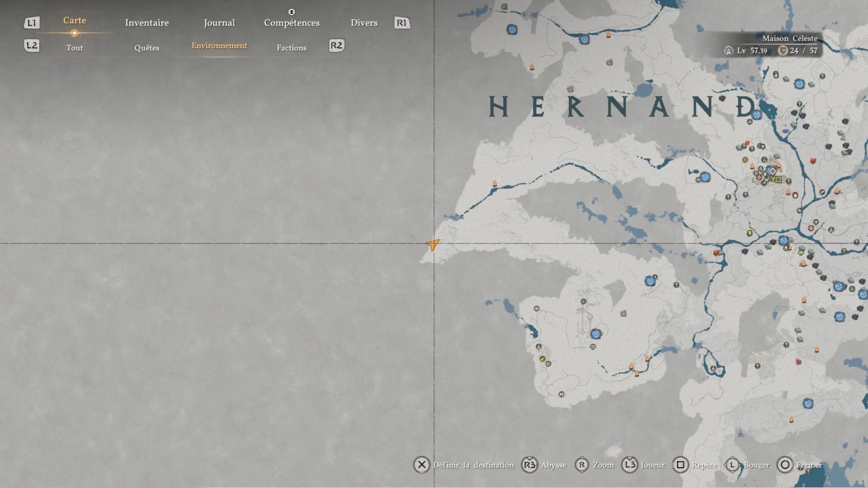
Task: Place a marker with the Repère square button
Action: 680,465
